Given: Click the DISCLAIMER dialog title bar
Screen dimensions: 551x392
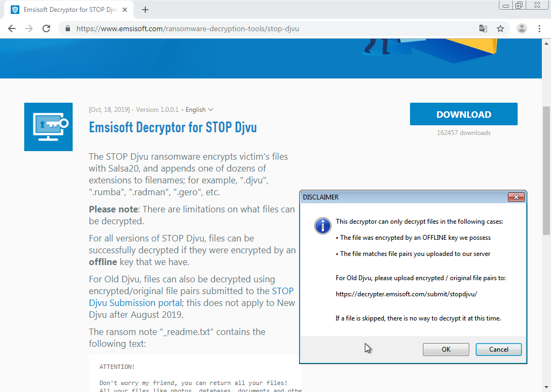Looking at the screenshot, I should click(404, 197).
